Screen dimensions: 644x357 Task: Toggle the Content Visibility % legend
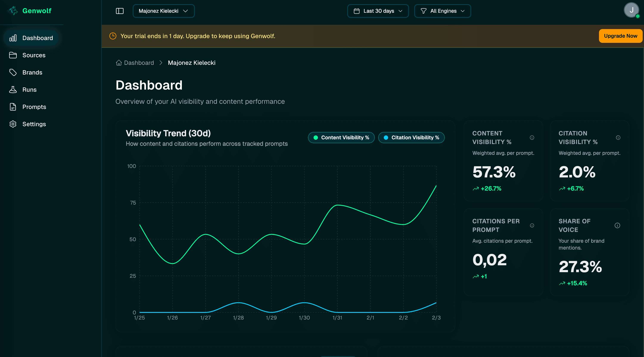point(341,138)
